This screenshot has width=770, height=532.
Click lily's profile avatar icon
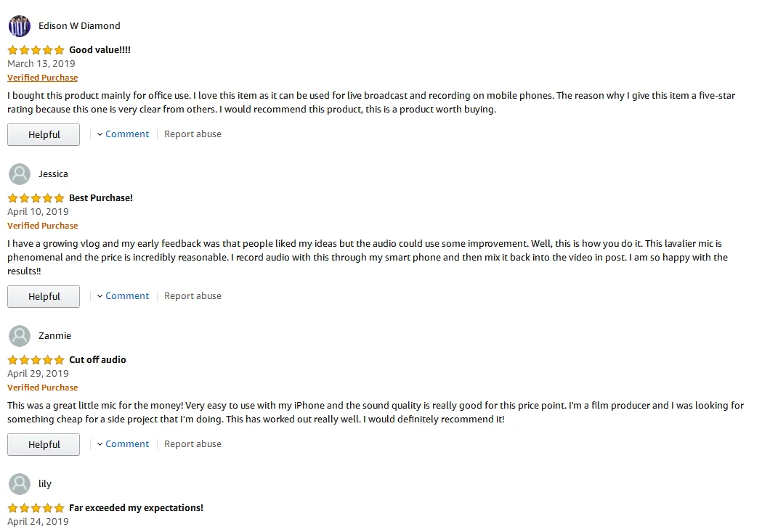[x=20, y=484]
